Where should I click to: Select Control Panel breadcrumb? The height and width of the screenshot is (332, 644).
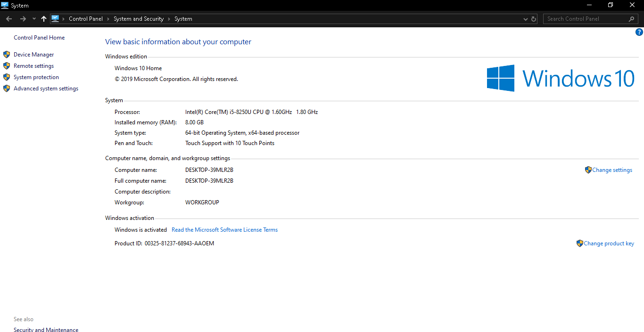click(86, 19)
